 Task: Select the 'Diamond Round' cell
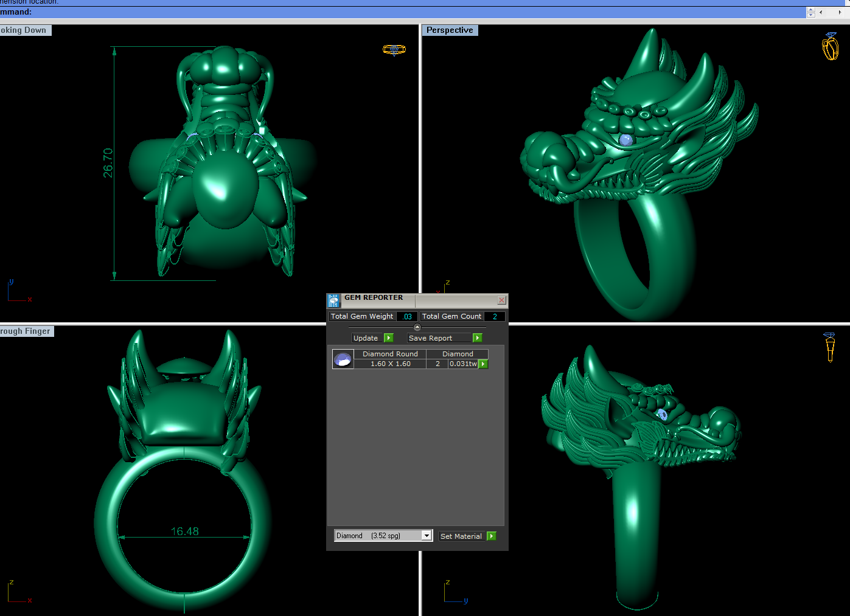[x=390, y=354]
